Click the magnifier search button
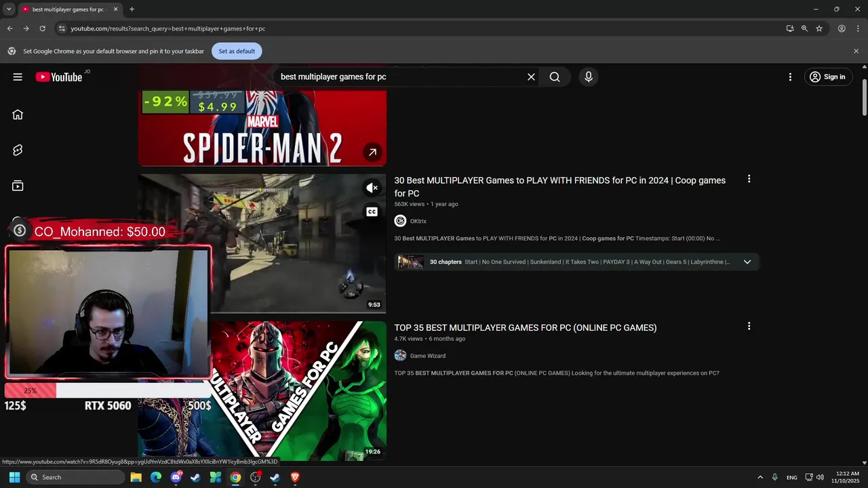 (x=555, y=77)
